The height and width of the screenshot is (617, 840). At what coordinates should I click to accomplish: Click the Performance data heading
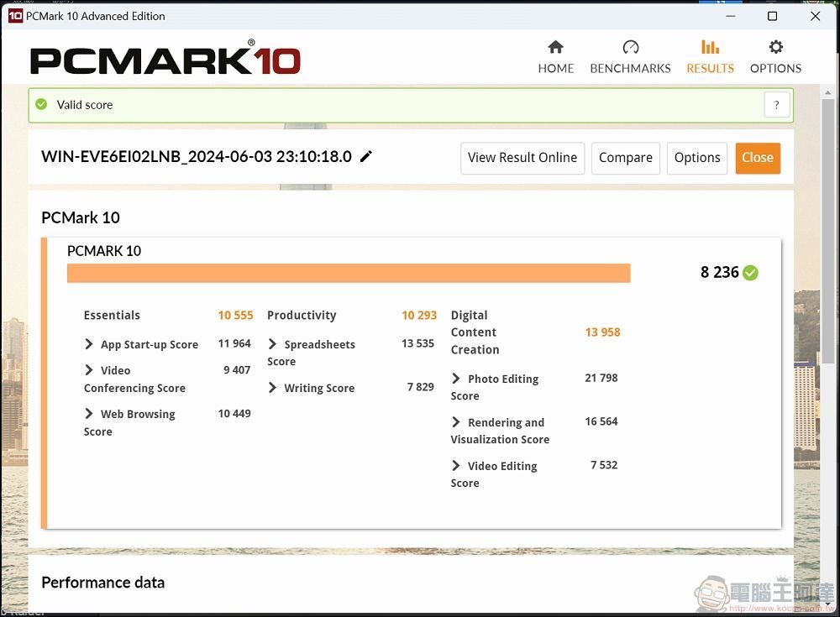[102, 583]
